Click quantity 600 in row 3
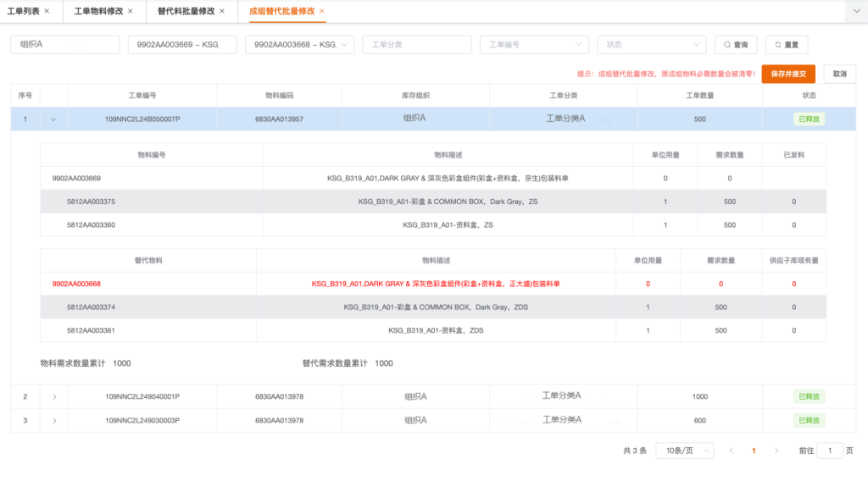868x481 pixels. point(699,420)
